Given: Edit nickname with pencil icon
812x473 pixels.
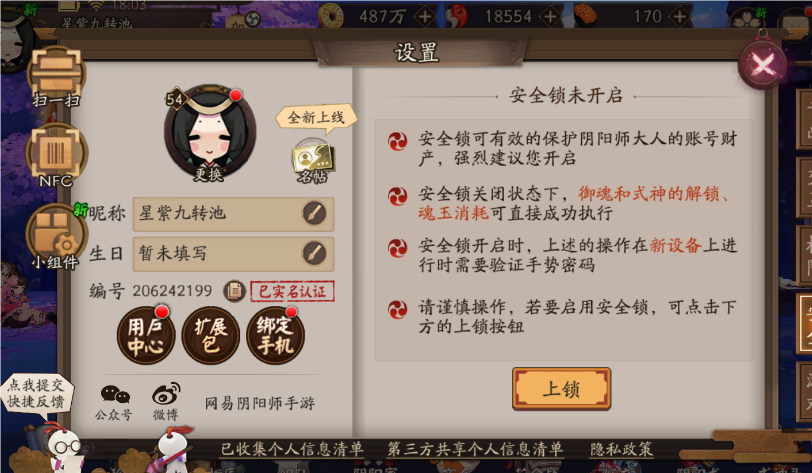Looking at the screenshot, I should tap(314, 213).
